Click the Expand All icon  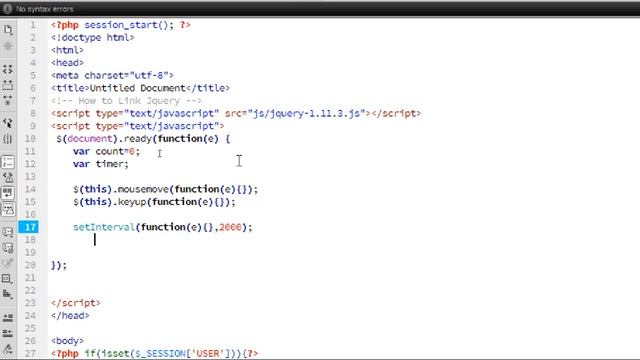tap(8, 100)
